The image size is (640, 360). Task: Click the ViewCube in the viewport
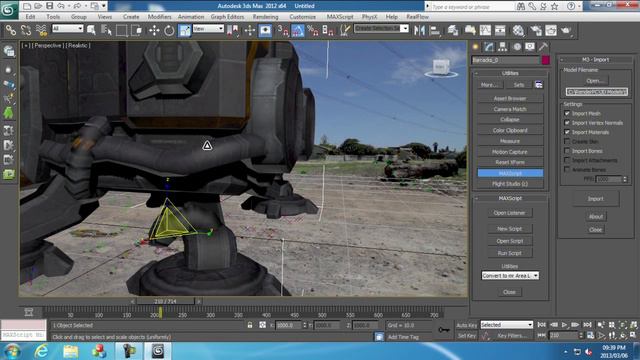[441, 68]
